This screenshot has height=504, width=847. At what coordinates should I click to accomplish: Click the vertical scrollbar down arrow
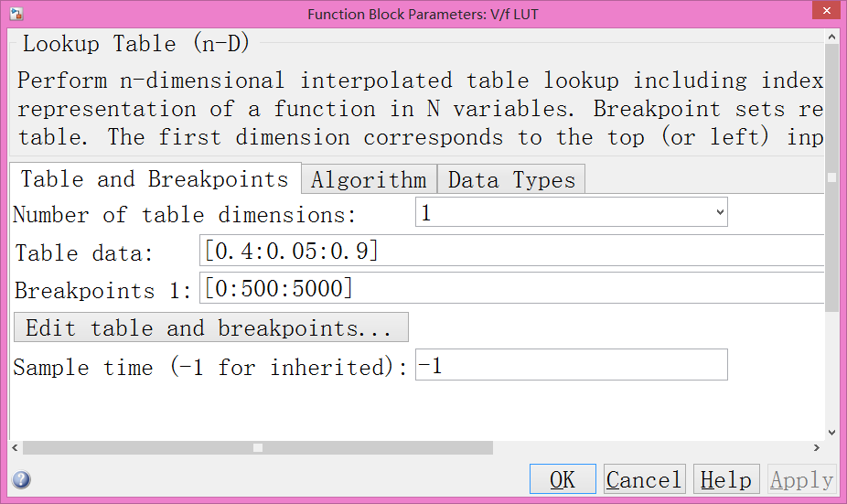831,432
